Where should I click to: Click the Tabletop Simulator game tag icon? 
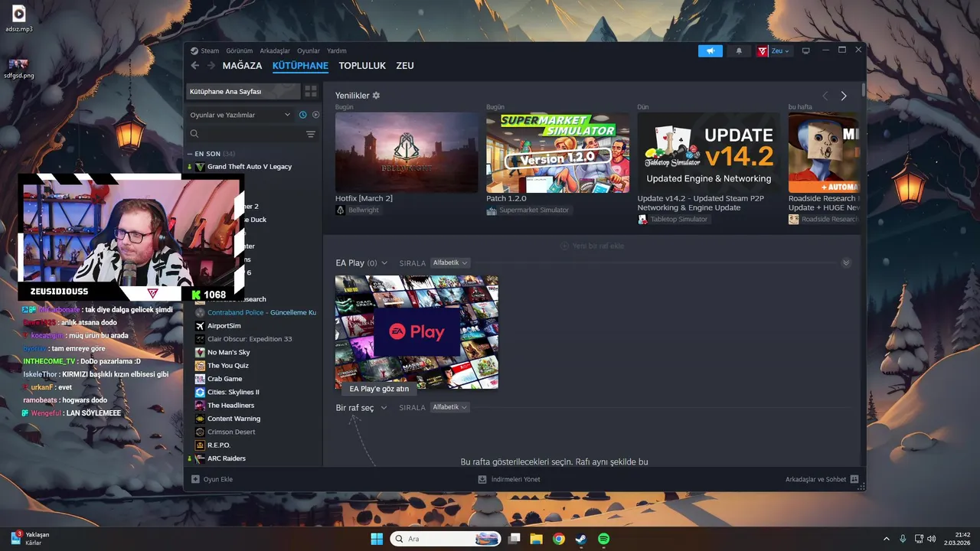pos(642,219)
